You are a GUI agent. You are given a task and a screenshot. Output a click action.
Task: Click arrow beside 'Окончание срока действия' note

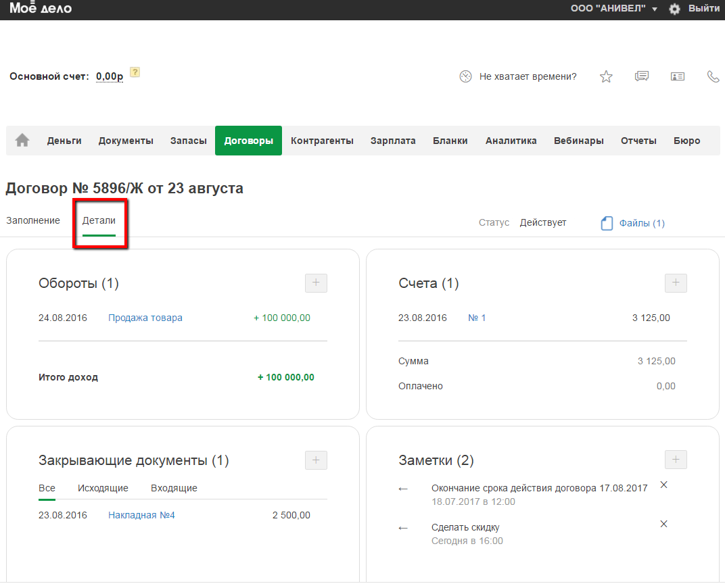(403, 489)
